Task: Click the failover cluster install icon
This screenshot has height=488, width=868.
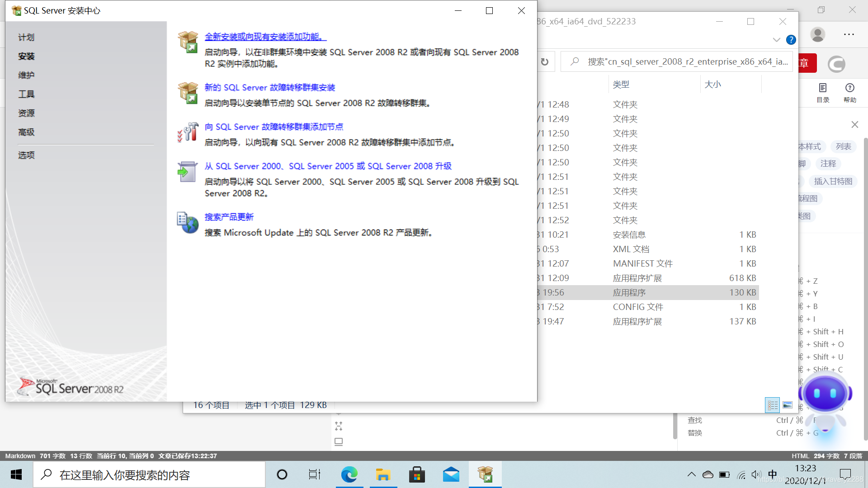Action: click(x=188, y=93)
